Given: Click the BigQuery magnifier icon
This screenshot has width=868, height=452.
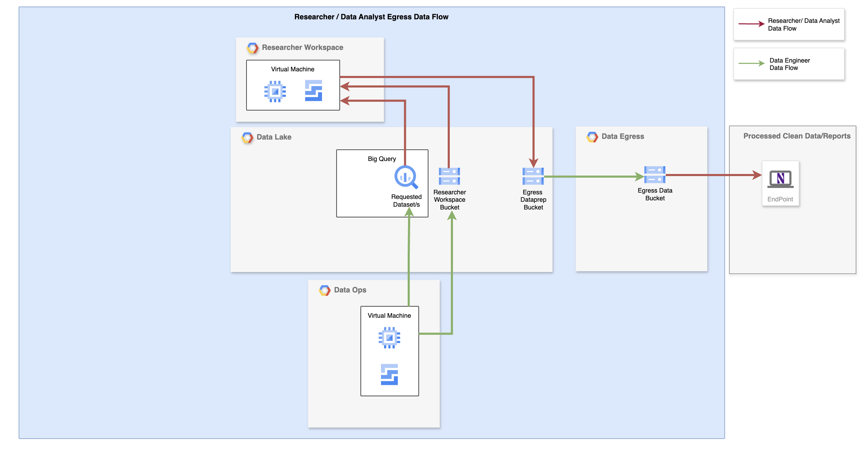Looking at the screenshot, I should [x=406, y=177].
